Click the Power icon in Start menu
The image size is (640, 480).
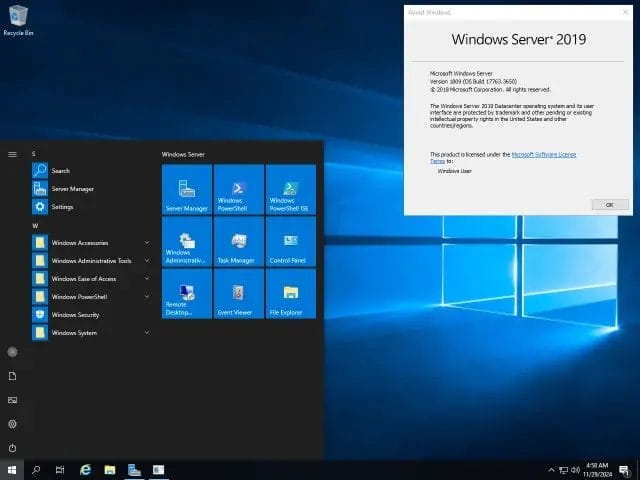click(x=12, y=448)
